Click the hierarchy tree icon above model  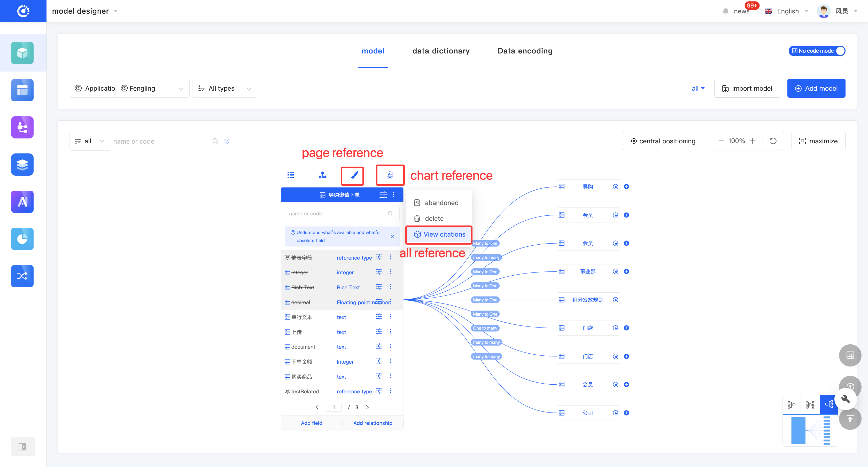pyautogui.click(x=322, y=175)
